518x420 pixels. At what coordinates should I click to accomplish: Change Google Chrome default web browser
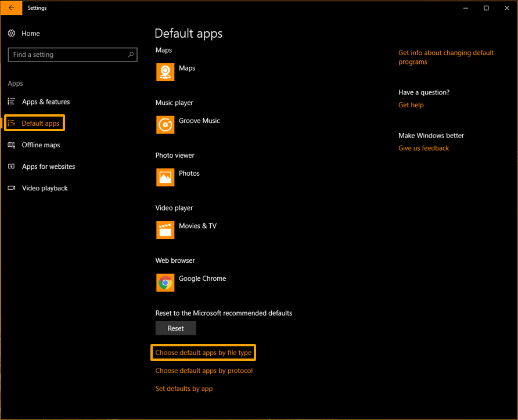(202, 278)
